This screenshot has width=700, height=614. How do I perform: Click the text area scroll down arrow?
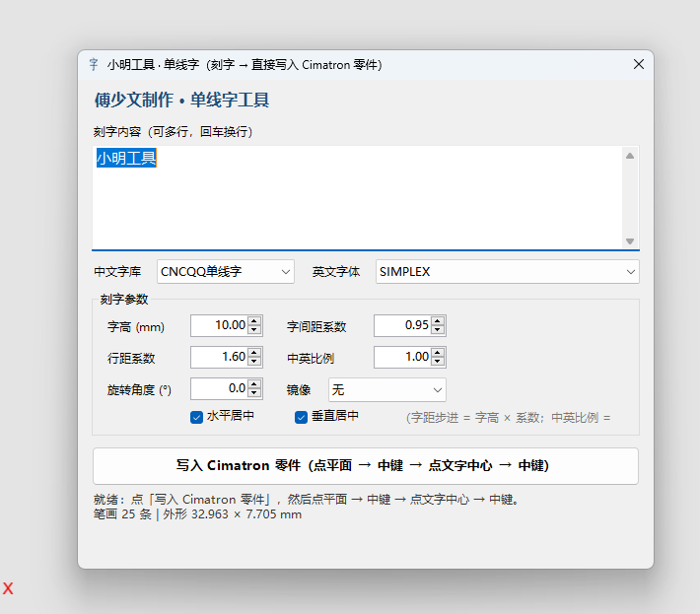pos(630,241)
